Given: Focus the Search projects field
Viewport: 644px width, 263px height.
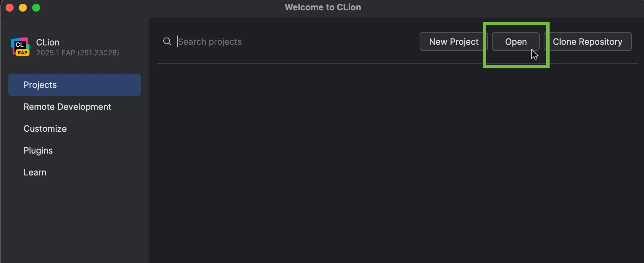Looking at the screenshot, I should pyautogui.click(x=265, y=42).
